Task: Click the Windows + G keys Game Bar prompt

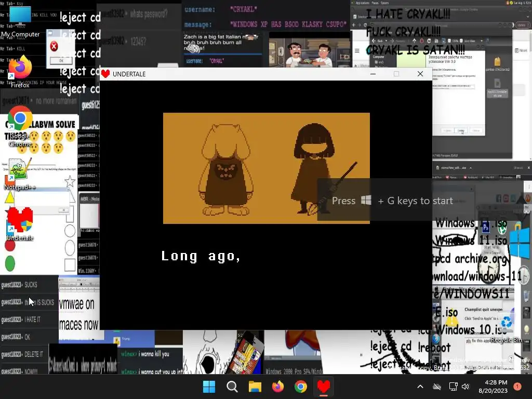Action: click(392, 201)
